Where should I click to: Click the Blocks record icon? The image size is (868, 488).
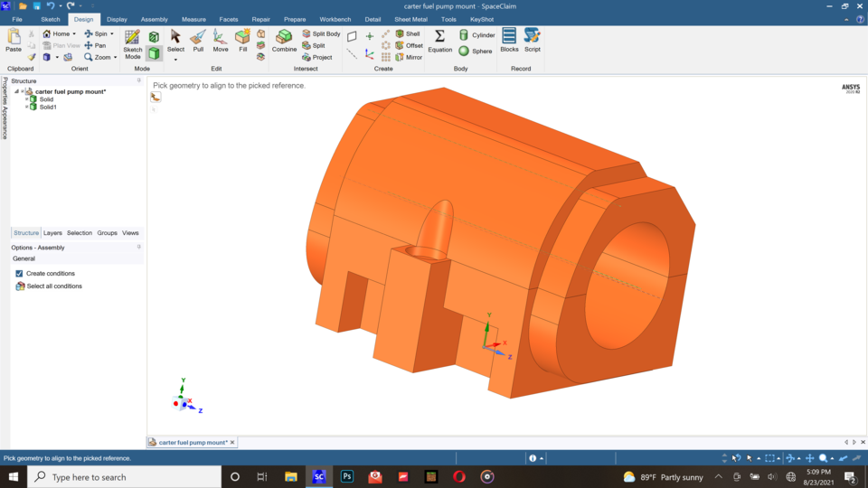pyautogui.click(x=509, y=41)
